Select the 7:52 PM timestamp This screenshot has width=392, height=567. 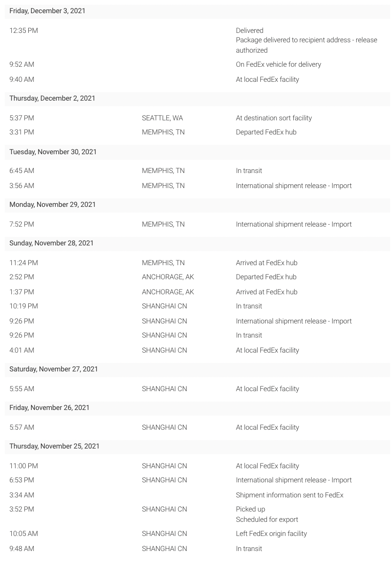click(x=22, y=224)
